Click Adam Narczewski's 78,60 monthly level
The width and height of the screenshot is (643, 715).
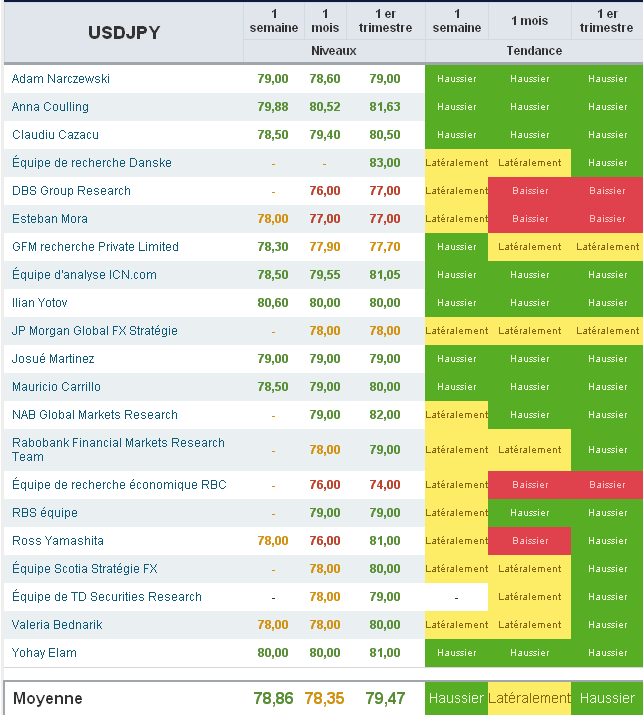pos(325,79)
